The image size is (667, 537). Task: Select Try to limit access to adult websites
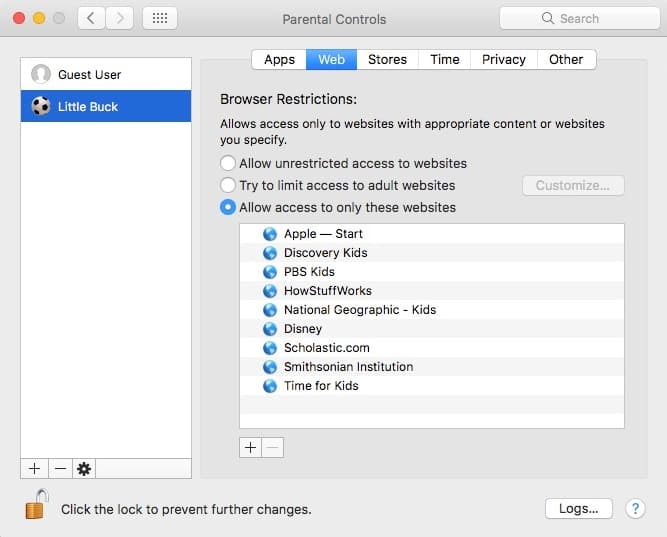click(228, 185)
